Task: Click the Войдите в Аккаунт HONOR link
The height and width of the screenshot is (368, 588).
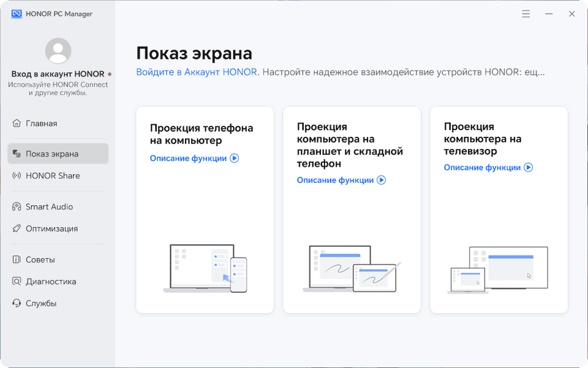Action: (x=197, y=72)
